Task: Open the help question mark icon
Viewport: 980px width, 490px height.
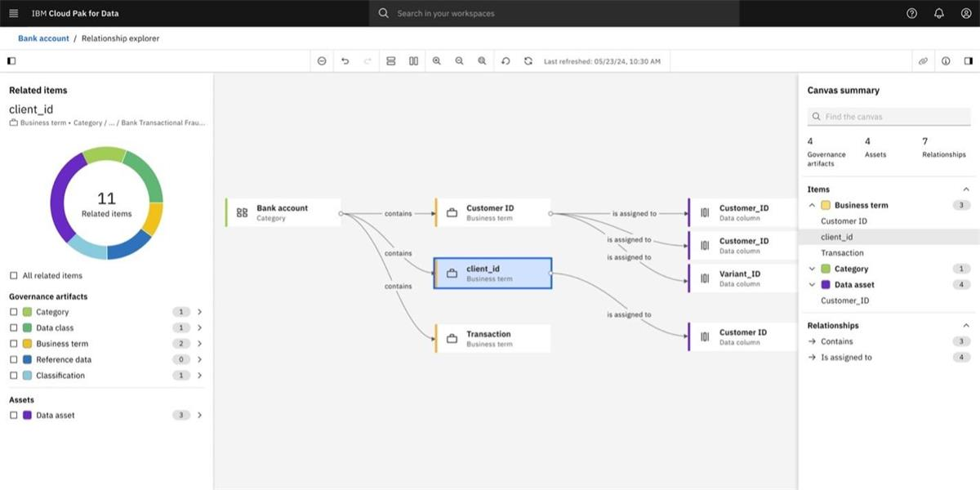Action: click(x=912, y=13)
